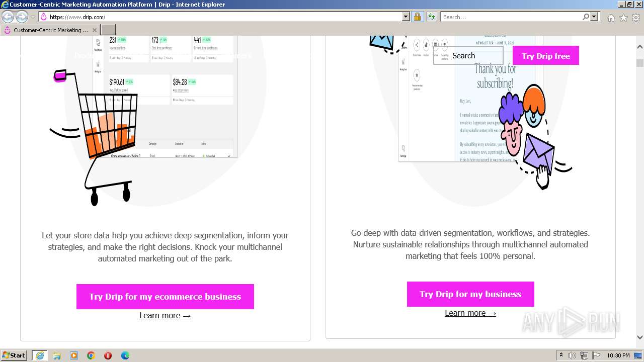Open the Windows Start menu
Image resolution: width=644 pixels, height=362 pixels.
[x=14, y=355]
